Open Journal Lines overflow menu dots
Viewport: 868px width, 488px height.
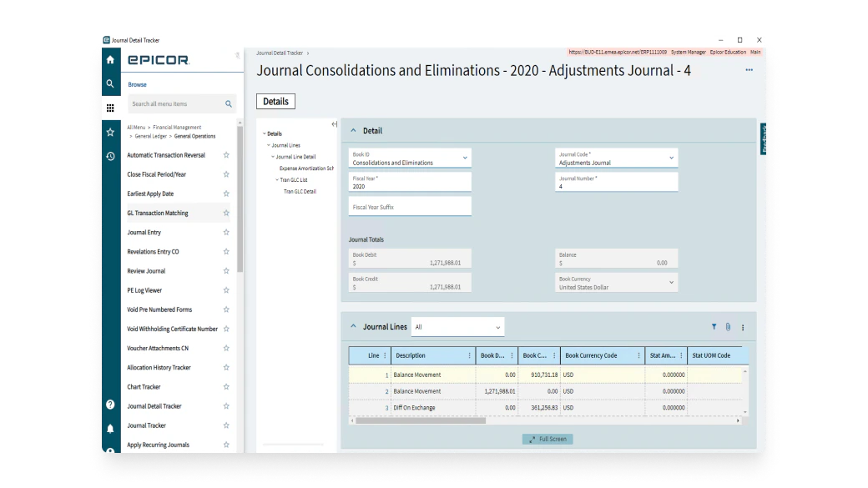[x=743, y=328]
